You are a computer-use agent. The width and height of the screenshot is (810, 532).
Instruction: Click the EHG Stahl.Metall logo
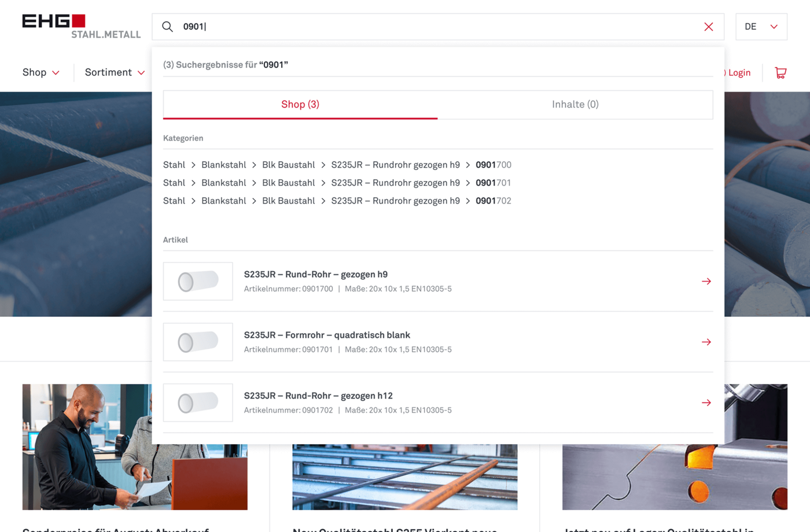81,27
